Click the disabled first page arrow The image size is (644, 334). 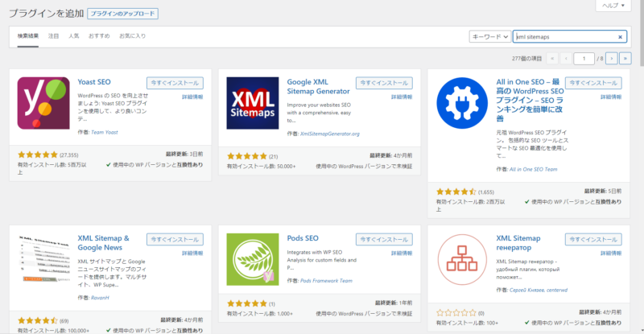pos(552,58)
